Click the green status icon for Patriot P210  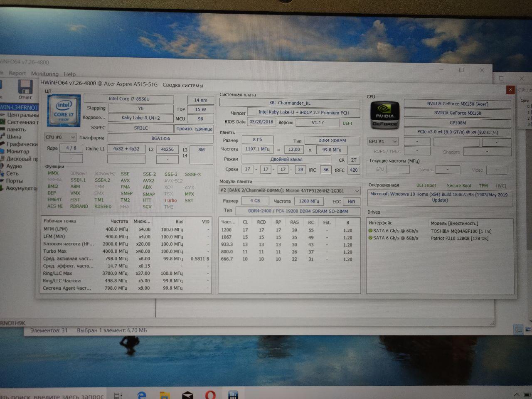[x=370, y=238]
